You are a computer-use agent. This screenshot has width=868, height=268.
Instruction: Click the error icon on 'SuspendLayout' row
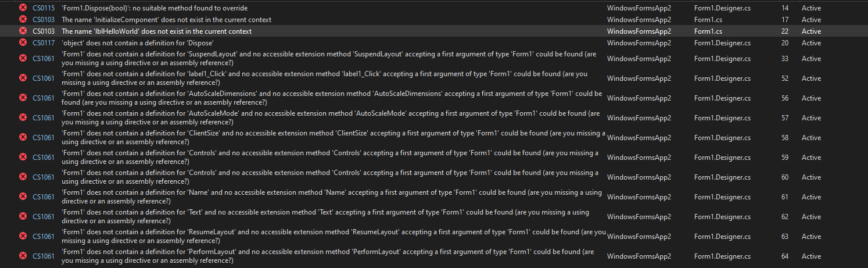coord(23,59)
